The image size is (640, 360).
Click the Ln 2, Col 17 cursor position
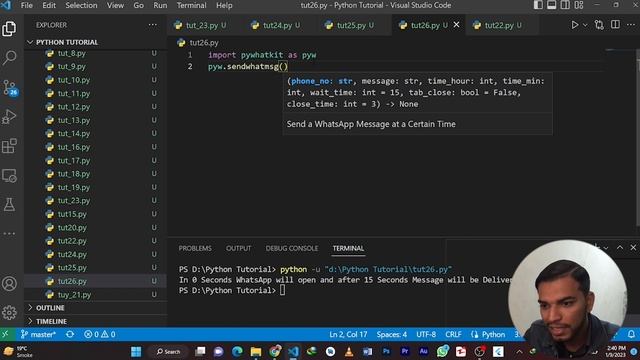tap(348, 334)
